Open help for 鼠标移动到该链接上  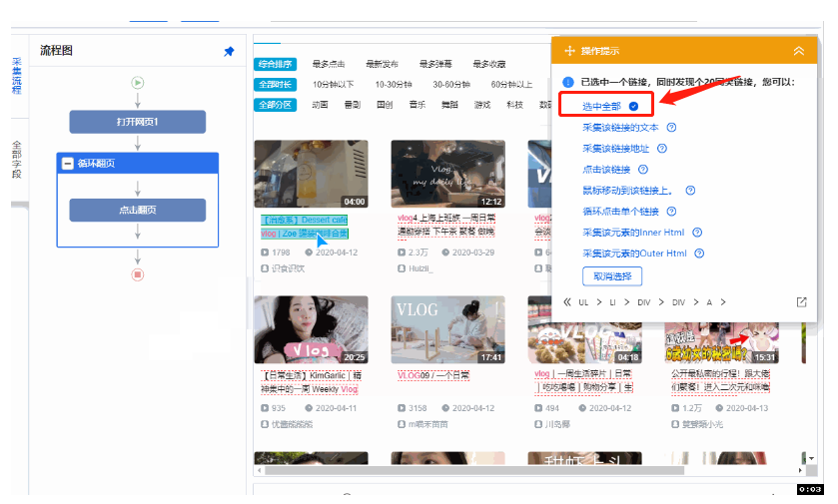(690, 191)
